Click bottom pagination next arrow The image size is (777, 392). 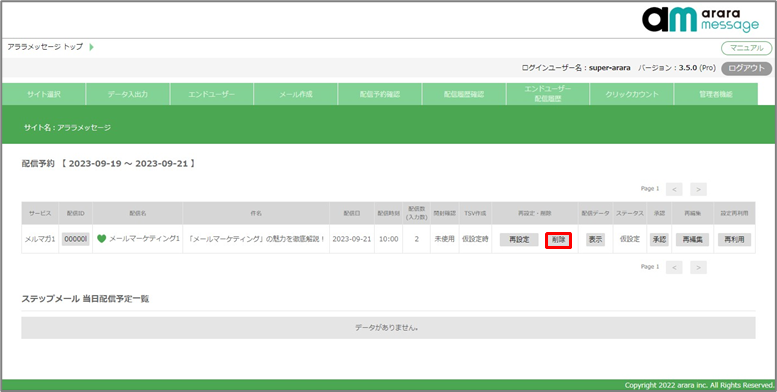[698, 267]
